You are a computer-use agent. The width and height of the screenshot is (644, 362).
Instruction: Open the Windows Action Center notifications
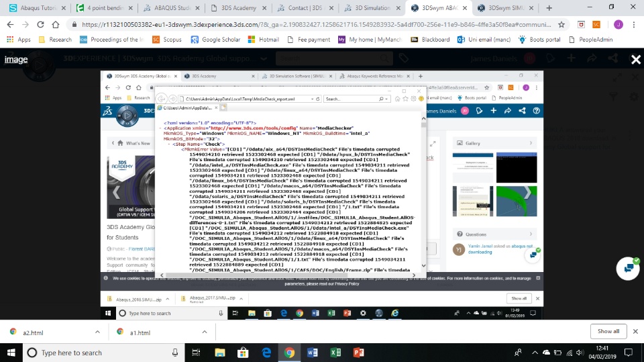[x=629, y=353]
